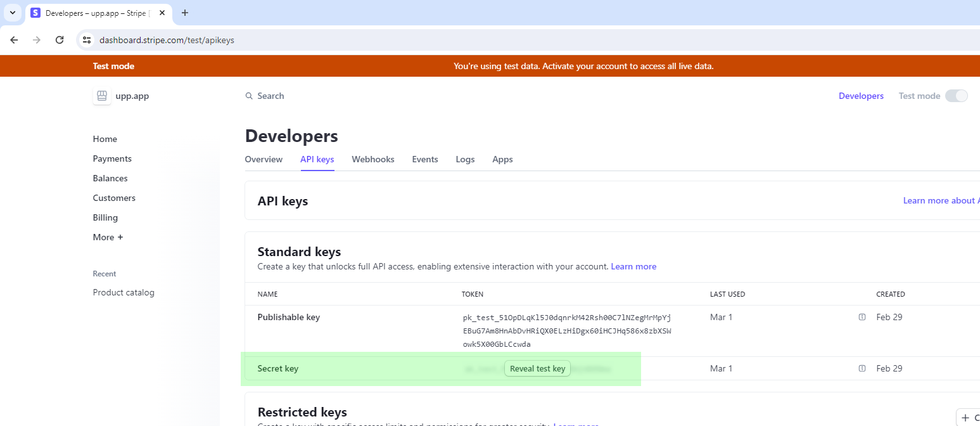This screenshot has width=980, height=426.
Task: Click the TOKEN column header
Action: pos(473,294)
